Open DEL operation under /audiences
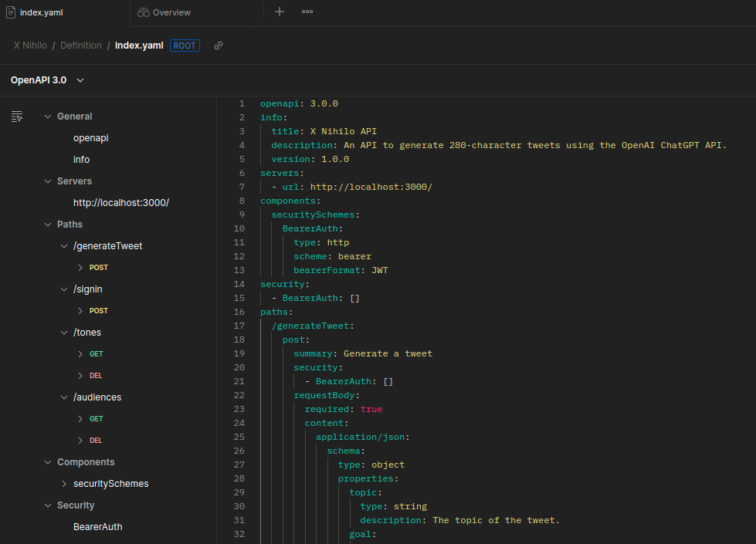Viewport: 756px width, 544px height. pos(96,441)
